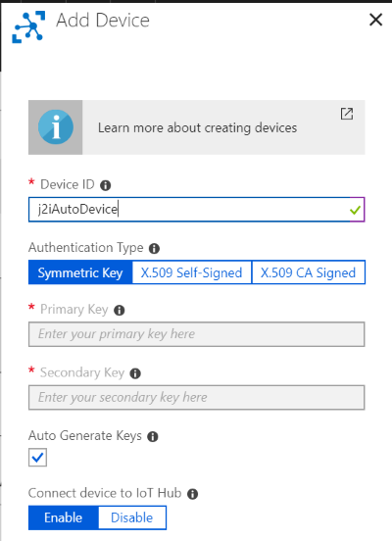Open the external link icon in info banner
The image size is (392, 541).
pyautogui.click(x=347, y=114)
